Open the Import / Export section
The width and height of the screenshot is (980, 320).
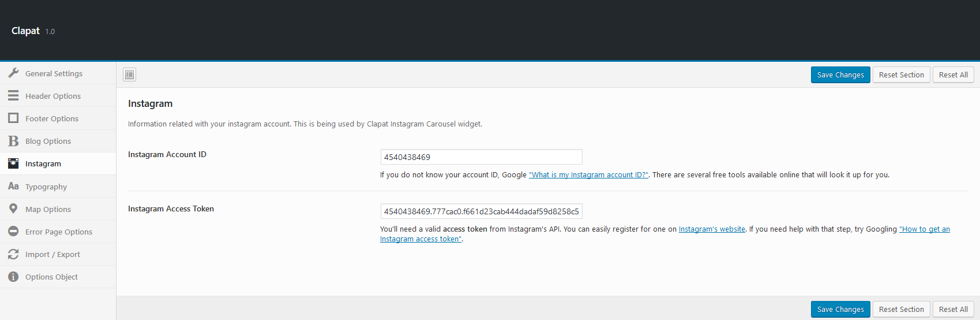coord(58,254)
